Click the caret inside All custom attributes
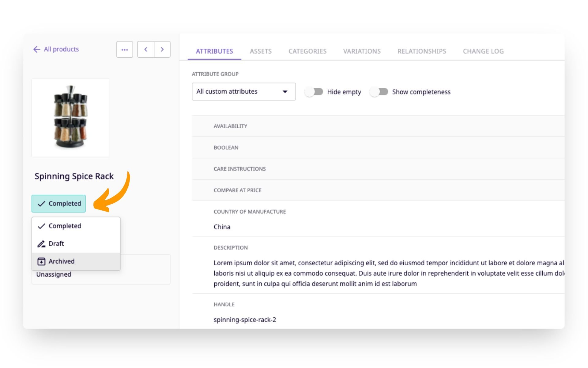Screen dimensions: 588x368 [285, 91]
